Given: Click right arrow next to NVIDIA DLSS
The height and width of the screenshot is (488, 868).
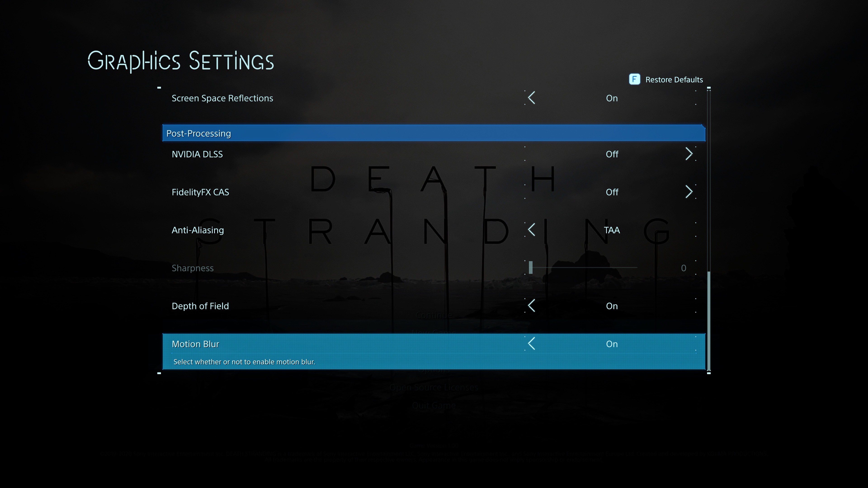Looking at the screenshot, I should pyautogui.click(x=689, y=154).
